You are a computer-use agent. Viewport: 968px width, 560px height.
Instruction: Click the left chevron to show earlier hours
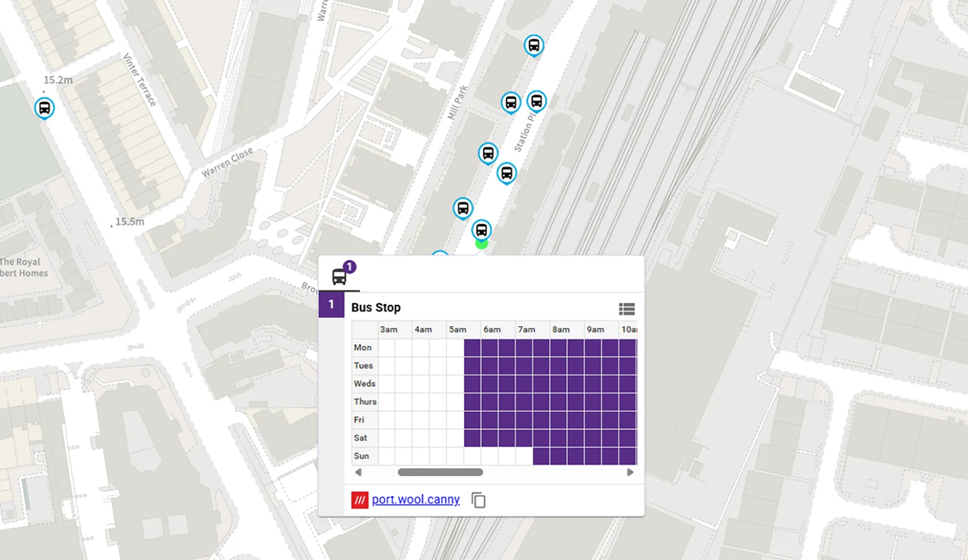(x=358, y=472)
